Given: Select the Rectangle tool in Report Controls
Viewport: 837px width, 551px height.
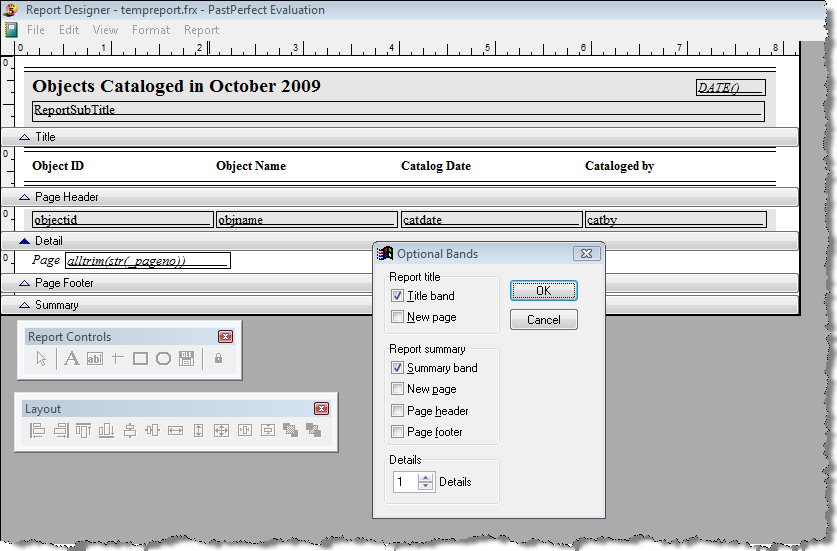Looking at the screenshot, I should pos(140,359).
